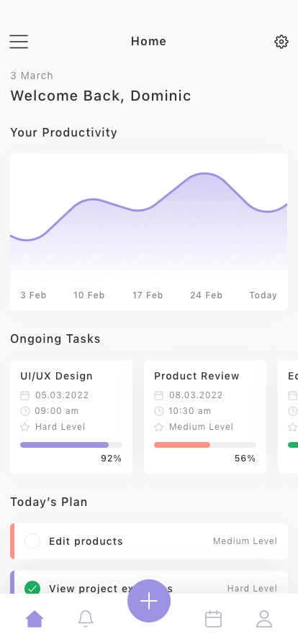Click Hard Level label on View project row
Viewport: 298px width, 644px height.
pyautogui.click(x=252, y=589)
